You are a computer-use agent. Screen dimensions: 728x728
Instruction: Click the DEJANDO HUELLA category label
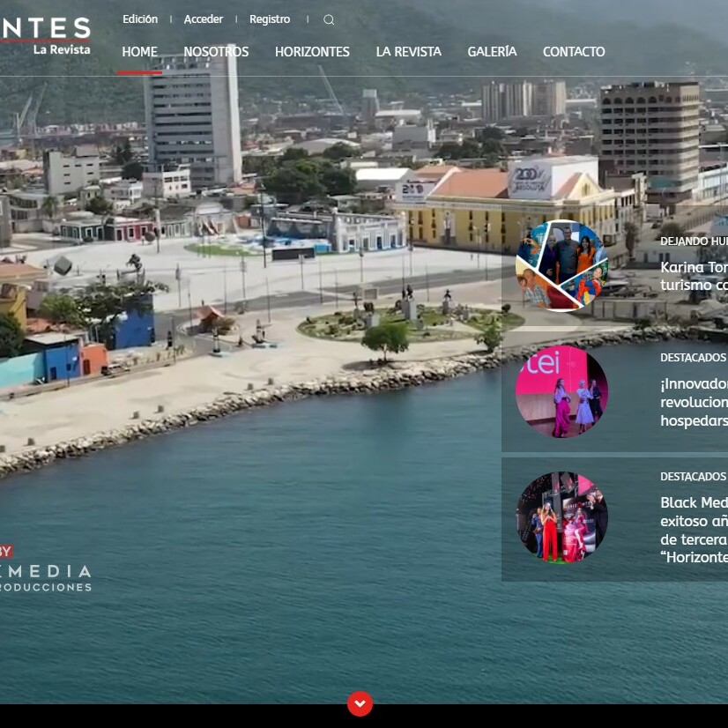pyautogui.click(x=694, y=241)
